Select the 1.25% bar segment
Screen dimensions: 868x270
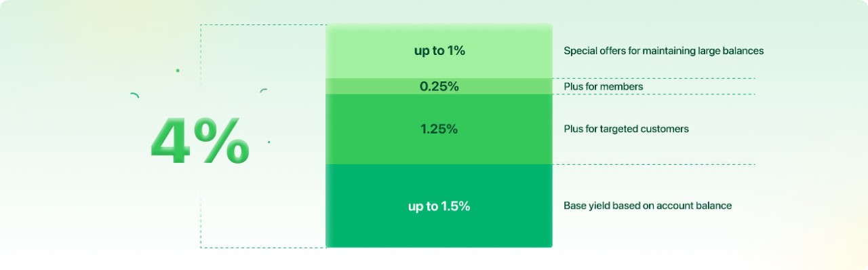pyautogui.click(x=439, y=129)
